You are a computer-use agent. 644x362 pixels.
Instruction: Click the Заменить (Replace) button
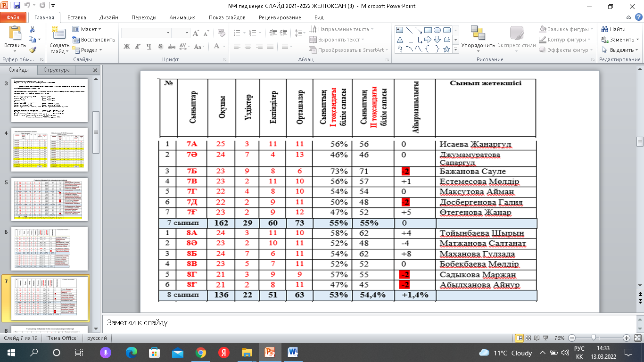coord(619,40)
